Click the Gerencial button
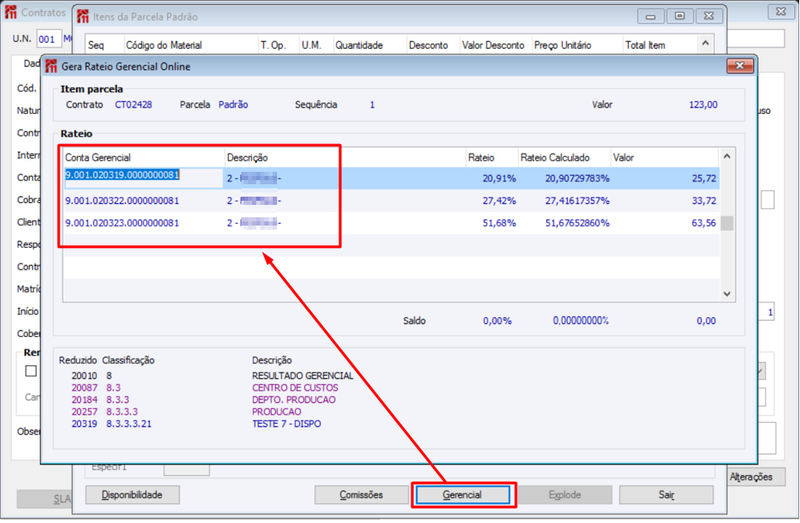The image size is (800, 523). tap(463, 494)
